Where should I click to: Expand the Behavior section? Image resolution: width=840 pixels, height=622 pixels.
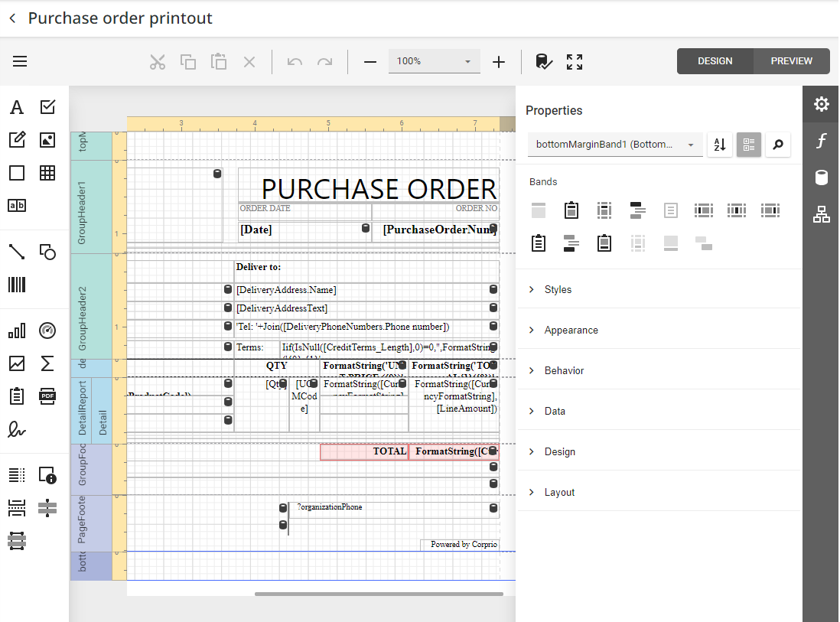tap(659, 371)
